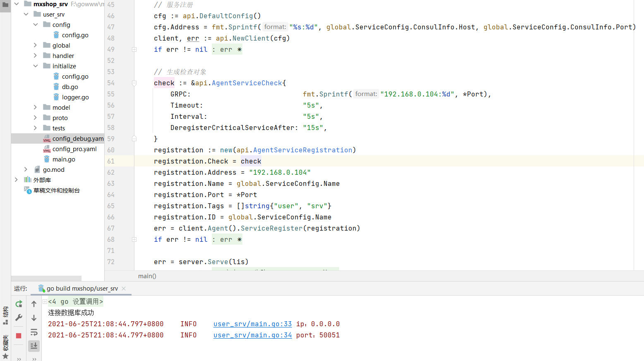The width and height of the screenshot is (644, 361).
Task: Expand the 外部库 external libraries node
Action: 17,180
